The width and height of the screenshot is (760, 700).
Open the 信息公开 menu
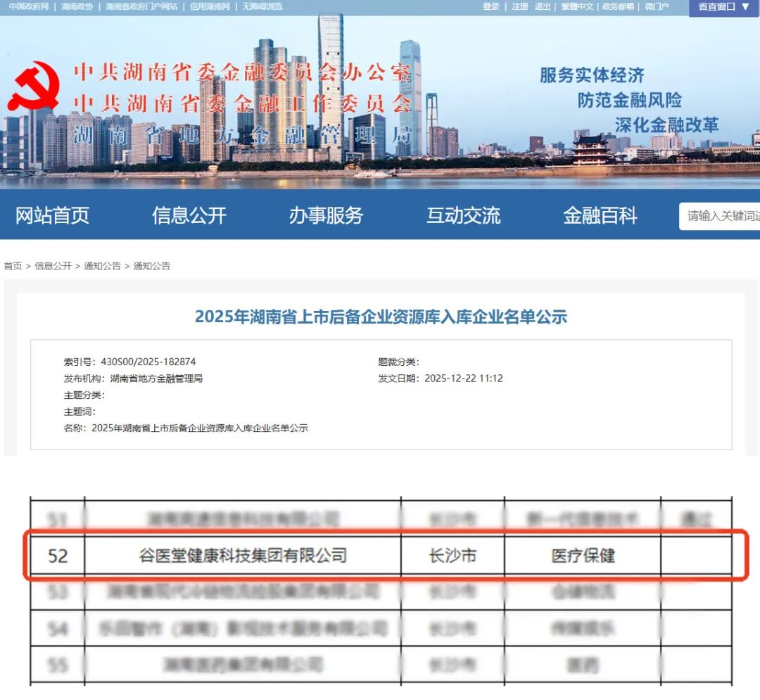coord(189,215)
